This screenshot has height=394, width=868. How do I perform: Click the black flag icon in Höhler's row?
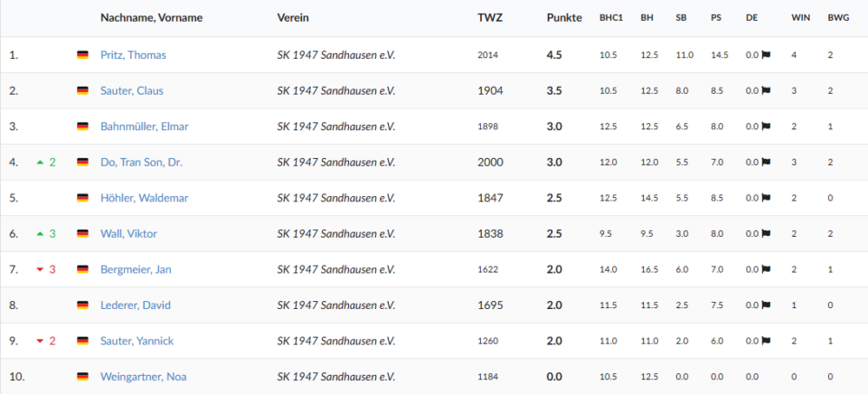(x=766, y=198)
